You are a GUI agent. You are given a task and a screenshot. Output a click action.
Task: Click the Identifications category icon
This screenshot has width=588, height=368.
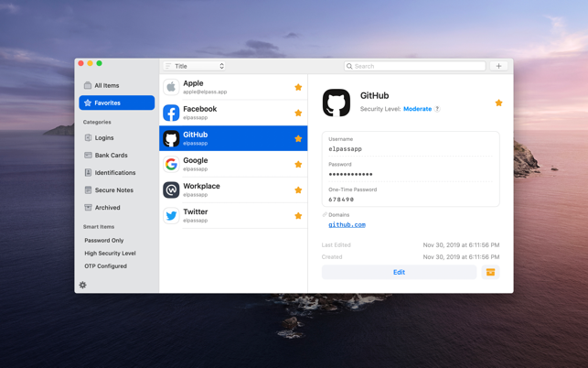pyautogui.click(x=88, y=172)
